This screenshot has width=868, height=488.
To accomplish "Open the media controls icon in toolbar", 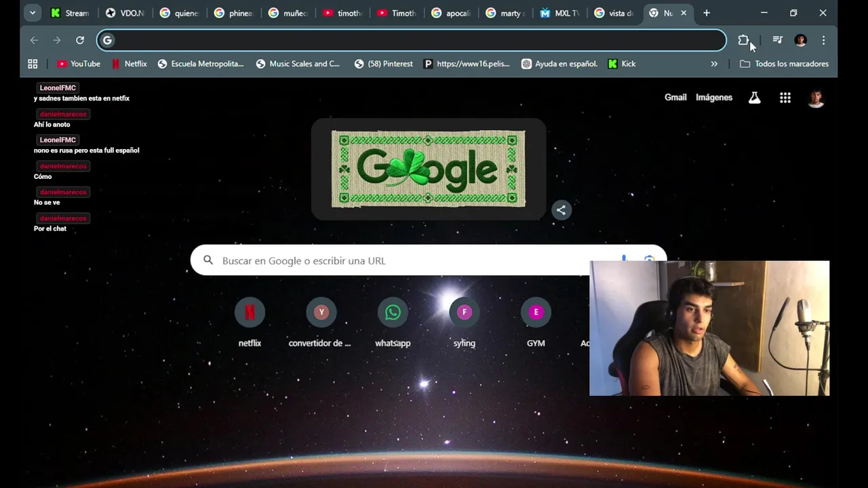I will (778, 40).
